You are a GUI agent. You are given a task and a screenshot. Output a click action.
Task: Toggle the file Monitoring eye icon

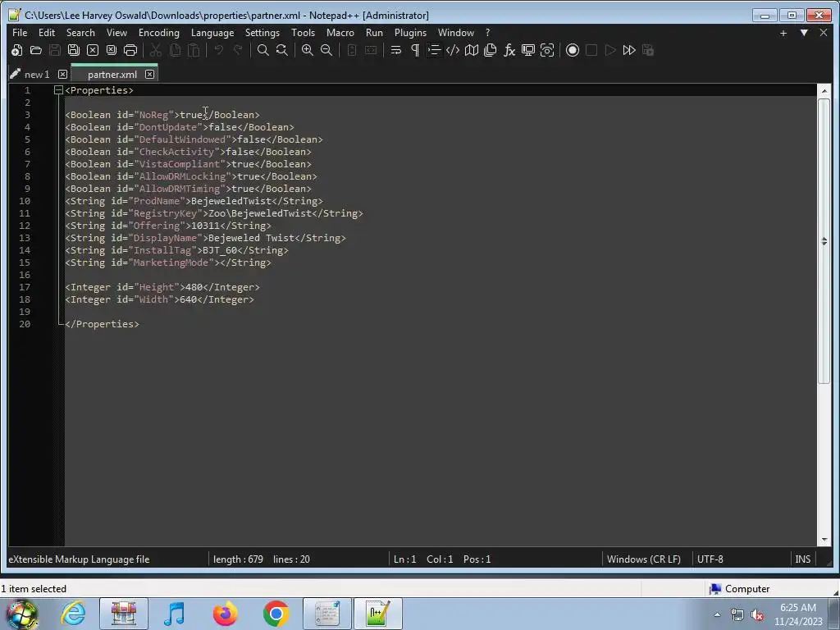click(547, 50)
